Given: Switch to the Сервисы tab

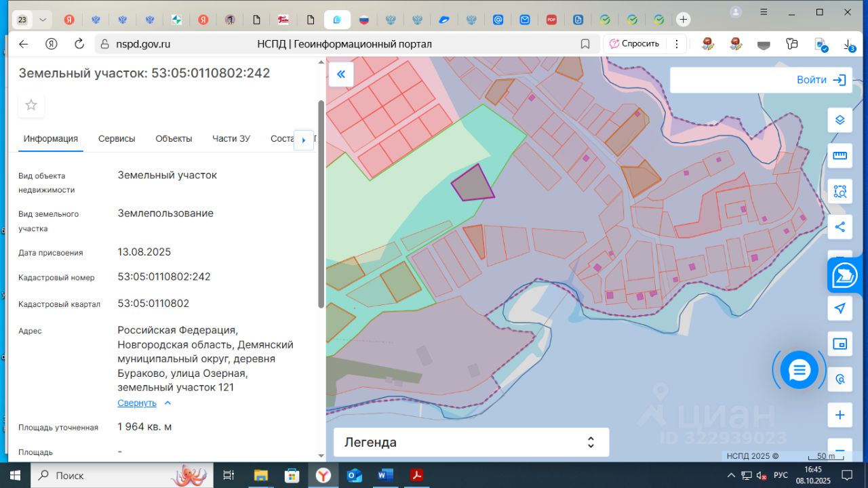Looking at the screenshot, I should click(117, 139).
